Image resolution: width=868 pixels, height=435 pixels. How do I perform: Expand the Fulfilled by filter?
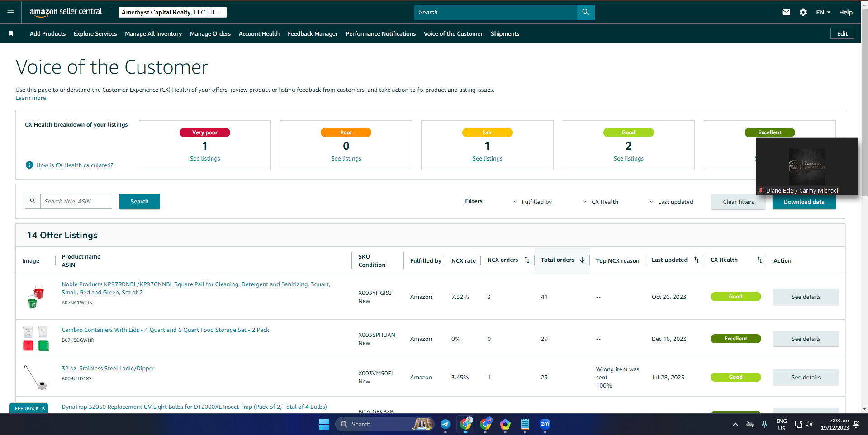(x=532, y=202)
